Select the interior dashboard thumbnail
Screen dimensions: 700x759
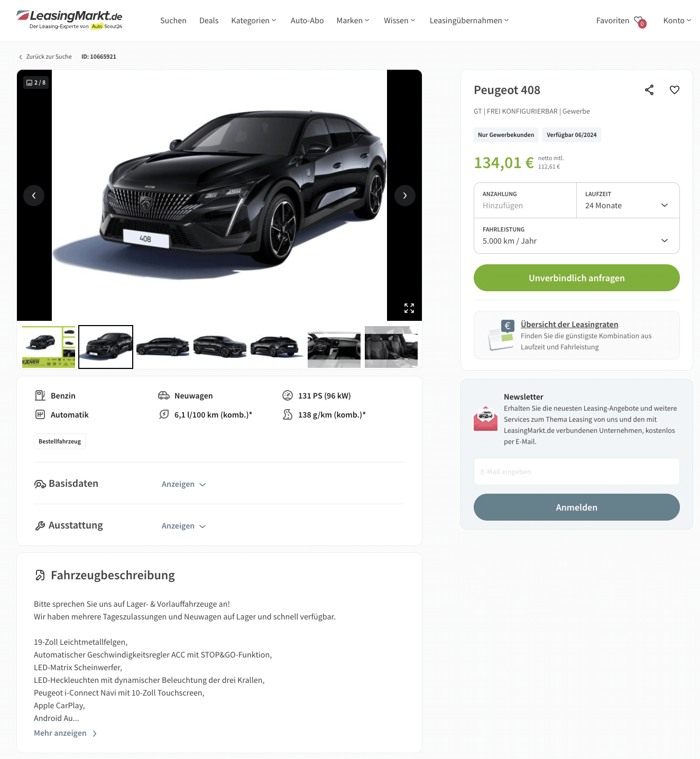pyautogui.click(x=334, y=347)
